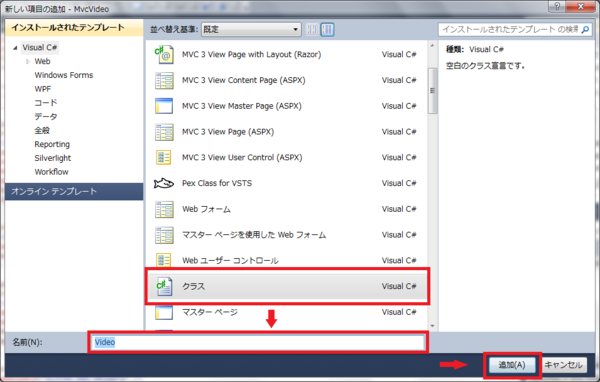Select Web category in tree
600x382 pixels.
42,61
